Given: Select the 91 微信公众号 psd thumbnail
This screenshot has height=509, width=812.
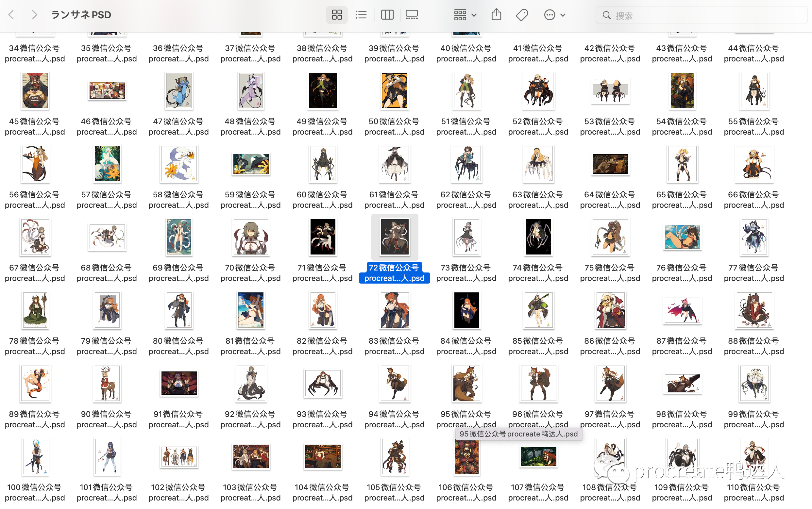Looking at the screenshot, I should [179, 384].
